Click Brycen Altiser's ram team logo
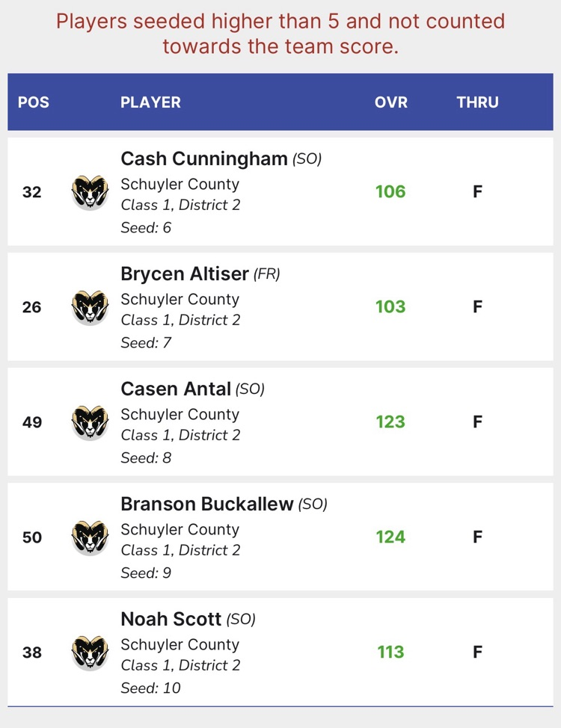 click(91, 307)
